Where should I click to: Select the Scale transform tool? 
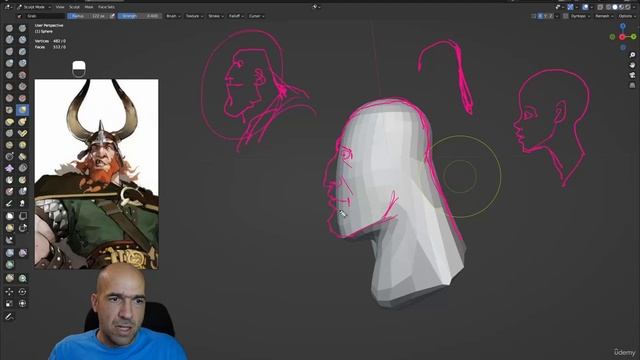point(9,303)
